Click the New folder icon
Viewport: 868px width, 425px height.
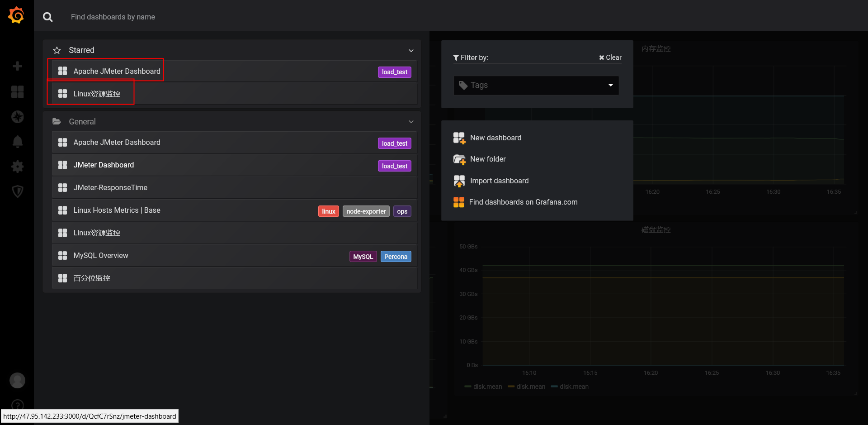click(459, 159)
